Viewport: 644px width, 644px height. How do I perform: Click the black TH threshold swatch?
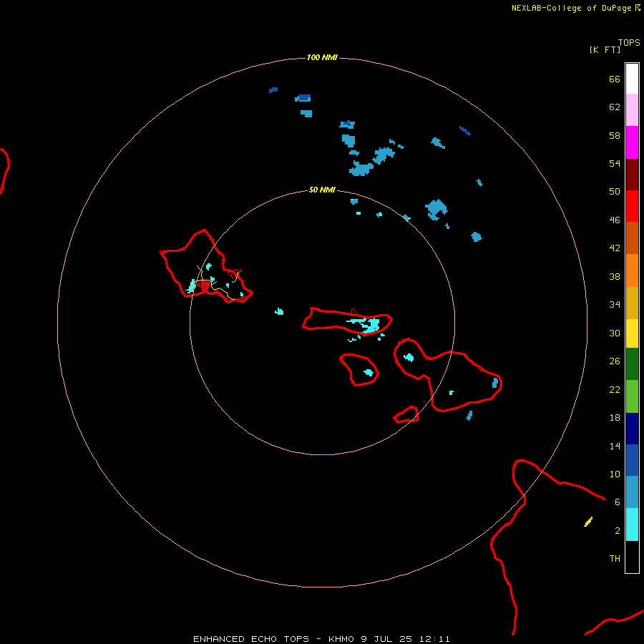click(x=632, y=557)
